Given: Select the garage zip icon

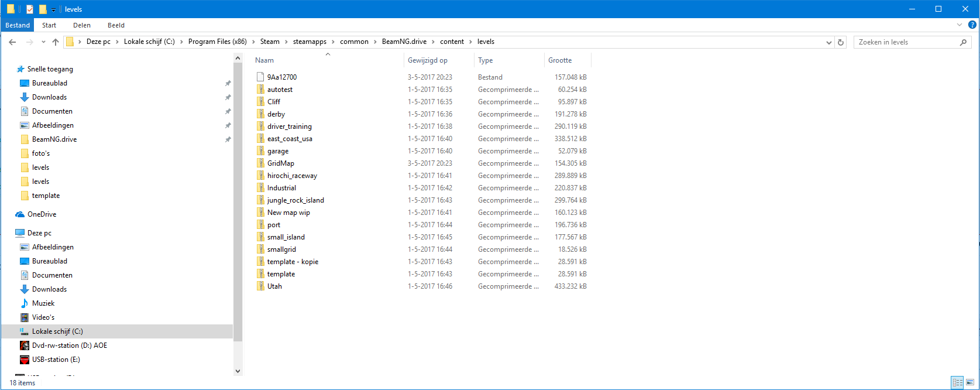Looking at the screenshot, I should (x=261, y=150).
